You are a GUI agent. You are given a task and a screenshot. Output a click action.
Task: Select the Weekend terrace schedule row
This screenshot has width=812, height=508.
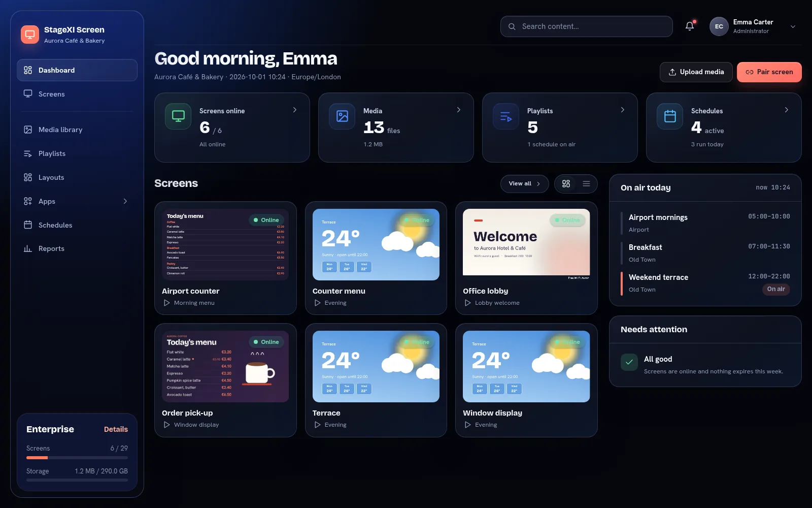click(x=705, y=283)
